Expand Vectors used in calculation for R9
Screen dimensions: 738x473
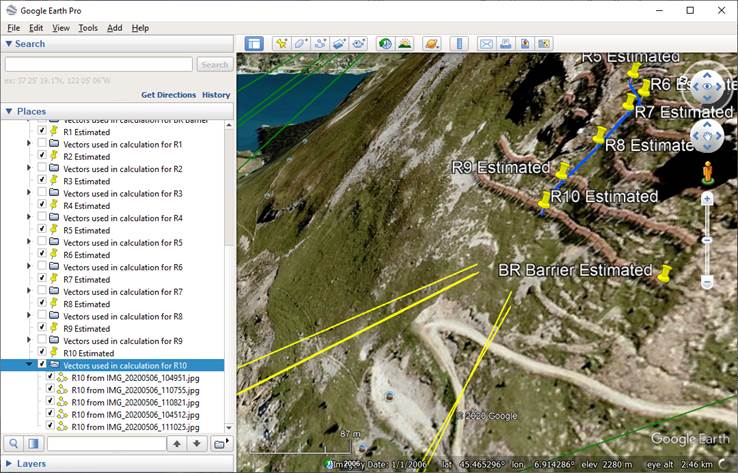pyautogui.click(x=29, y=339)
